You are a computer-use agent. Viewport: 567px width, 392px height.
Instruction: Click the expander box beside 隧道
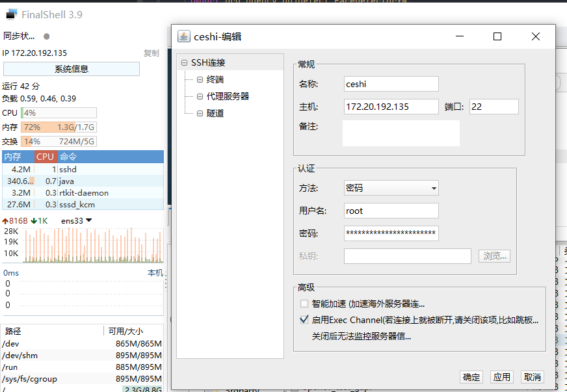200,113
